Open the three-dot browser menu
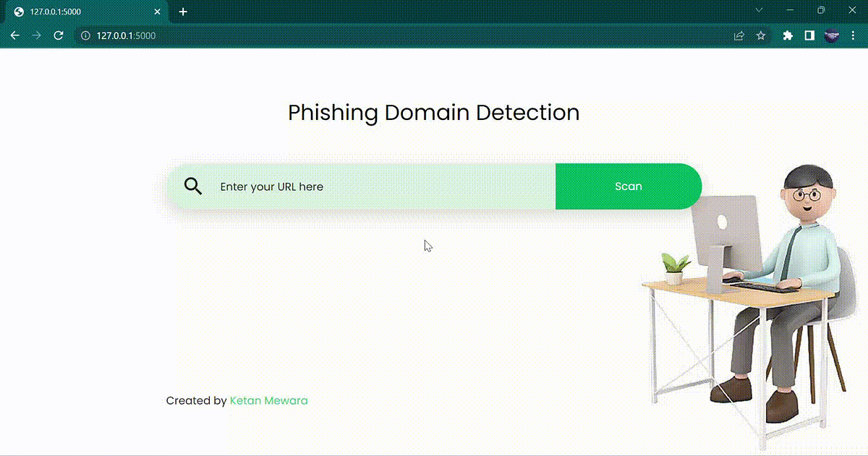The image size is (868, 456). tap(854, 35)
